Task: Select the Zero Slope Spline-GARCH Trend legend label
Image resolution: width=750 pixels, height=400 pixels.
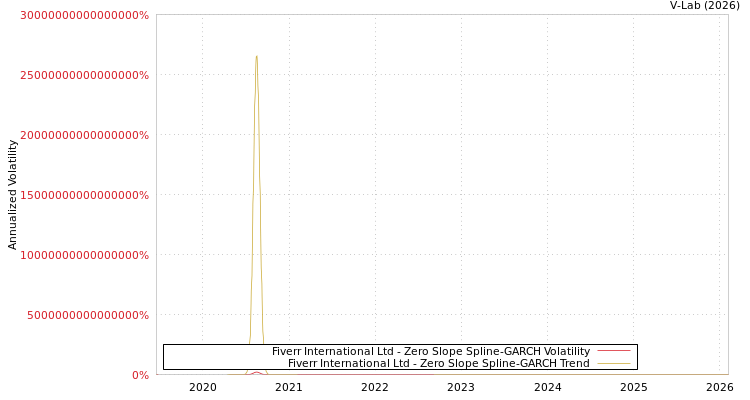Action: 438,363
